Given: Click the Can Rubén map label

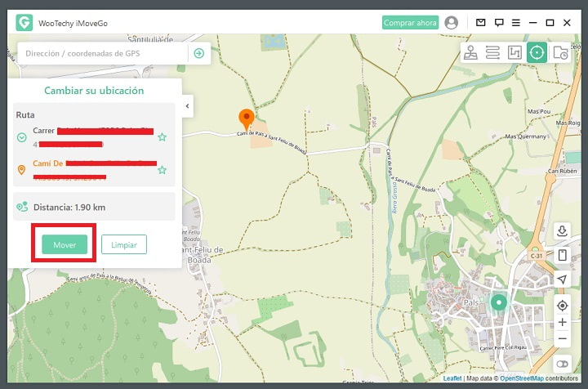Looking at the screenshot, I should click(x=562, y=171).
